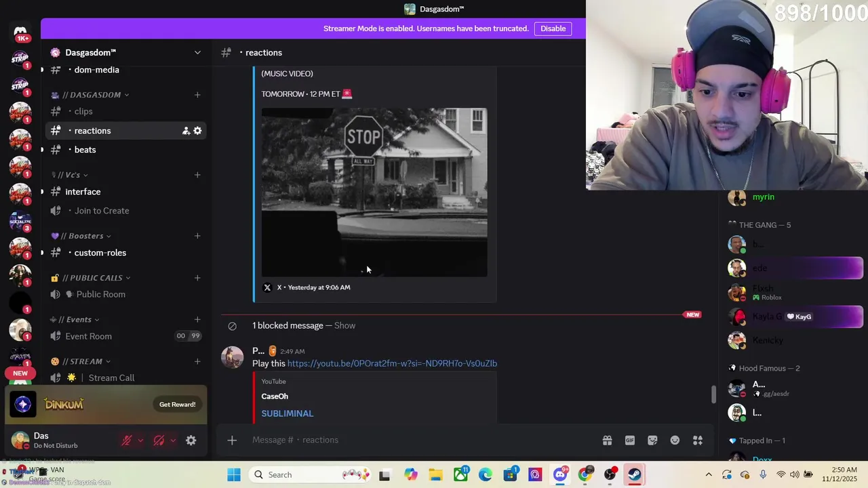This screenshot has width=868, height=488.
Task: Disable Streamer Mode
Action: tap(553, 28)
